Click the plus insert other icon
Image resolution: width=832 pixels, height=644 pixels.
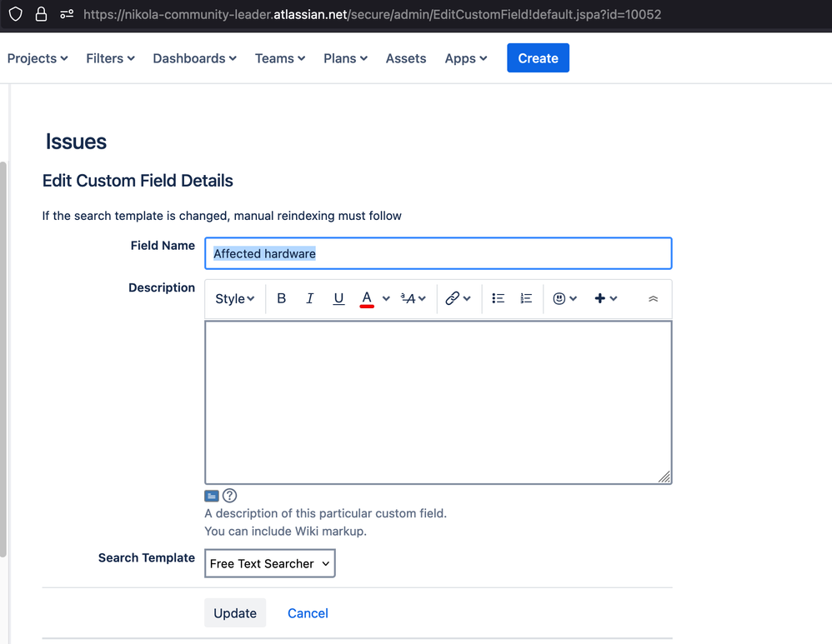600,298
